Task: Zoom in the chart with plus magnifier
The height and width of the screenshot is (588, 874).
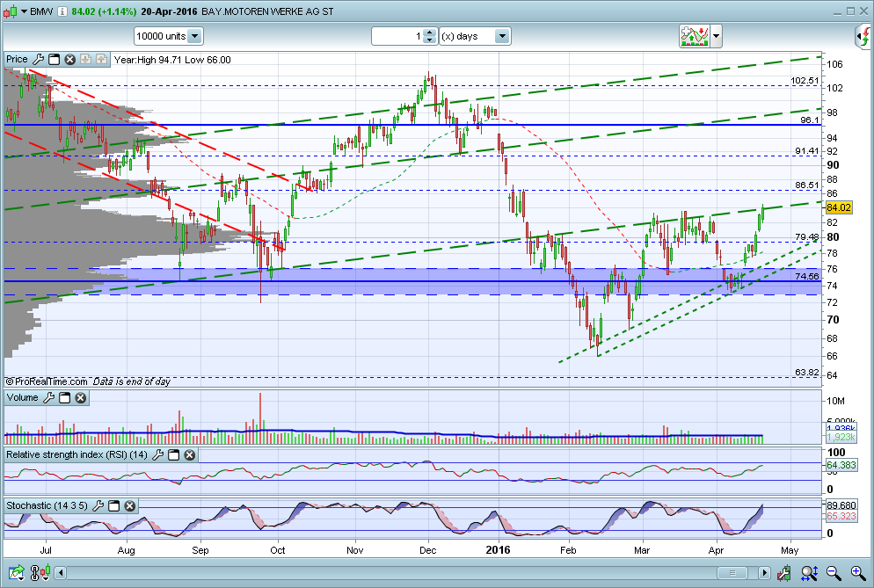Action: coord(858,572)
